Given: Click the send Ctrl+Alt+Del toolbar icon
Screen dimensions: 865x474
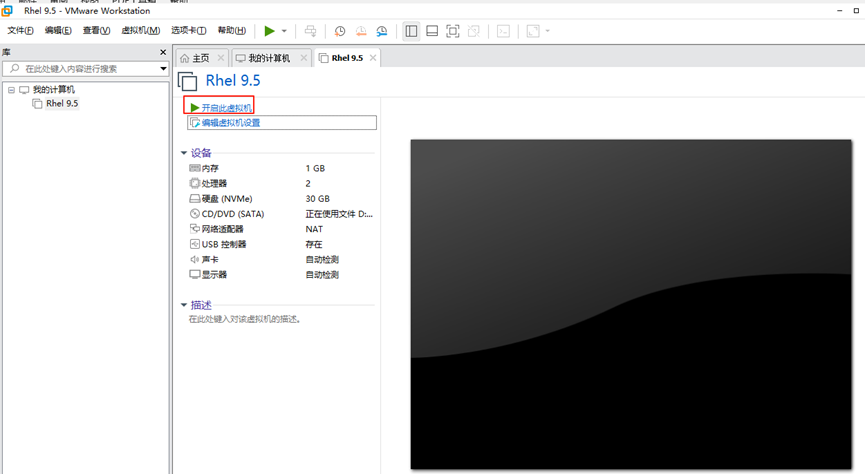Looking at the screenshot, I should coord(311,31).
